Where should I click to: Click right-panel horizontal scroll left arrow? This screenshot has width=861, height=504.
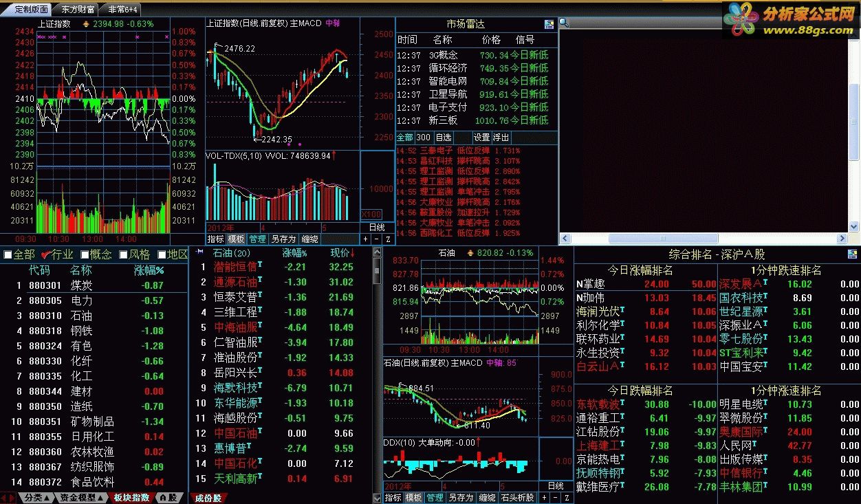[565, 239]
